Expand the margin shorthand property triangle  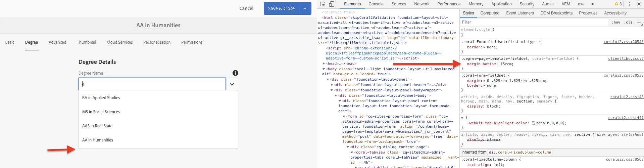point(484,81)
